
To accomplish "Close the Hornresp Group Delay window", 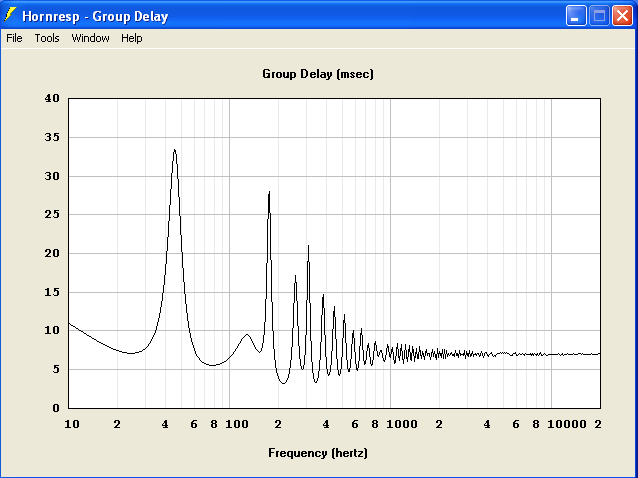I will pyautogui.click(x=622, y=16).
